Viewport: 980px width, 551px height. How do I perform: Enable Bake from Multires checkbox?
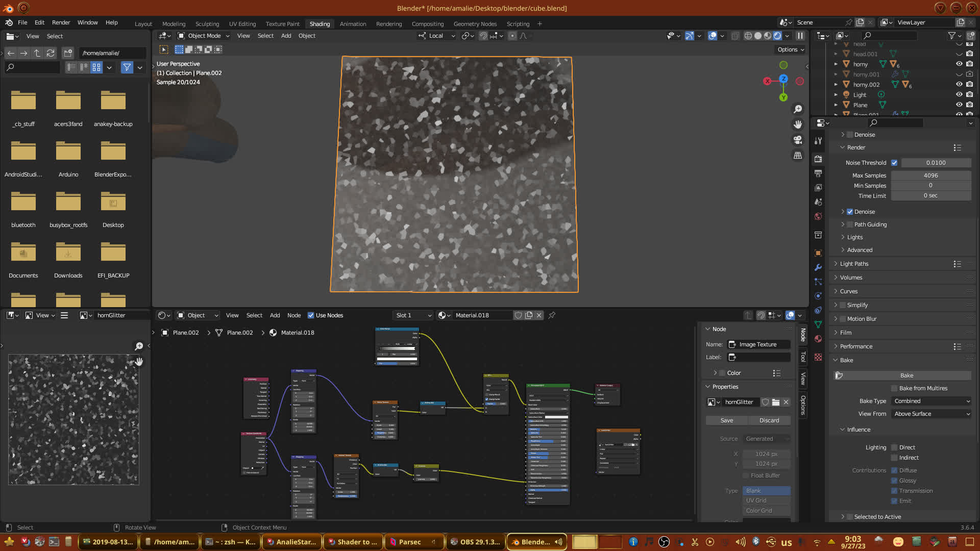pyautogui.click(x=894, y=388)
